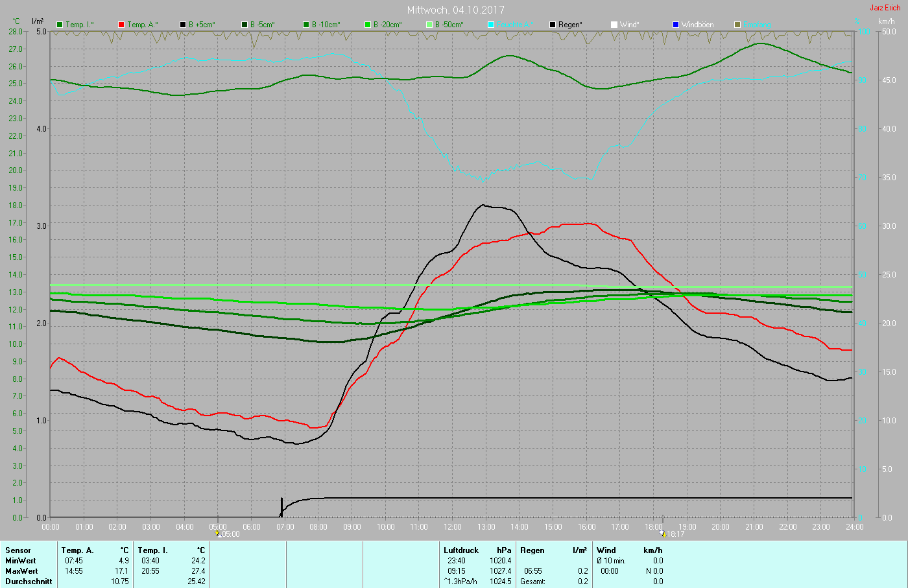The height and width of the screenshot is (588, 908).
Task: Click the sunset marker icon at 18:17
Action: [x=663, y=534]
